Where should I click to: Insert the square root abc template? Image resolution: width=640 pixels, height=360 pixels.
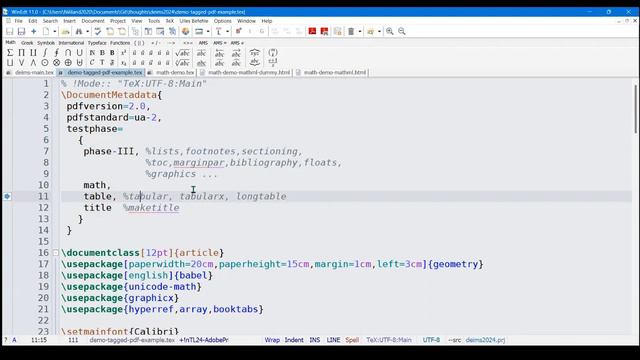(182, 53)
